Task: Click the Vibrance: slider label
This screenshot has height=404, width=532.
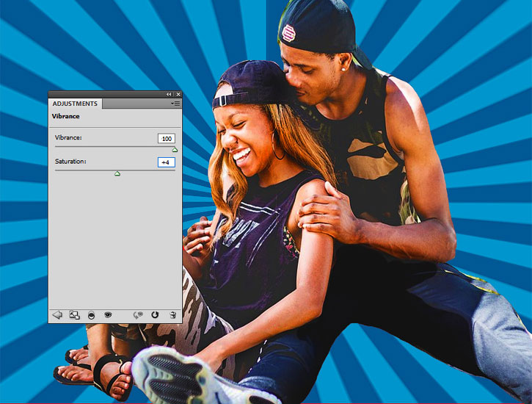Action: tap(68, 137)
